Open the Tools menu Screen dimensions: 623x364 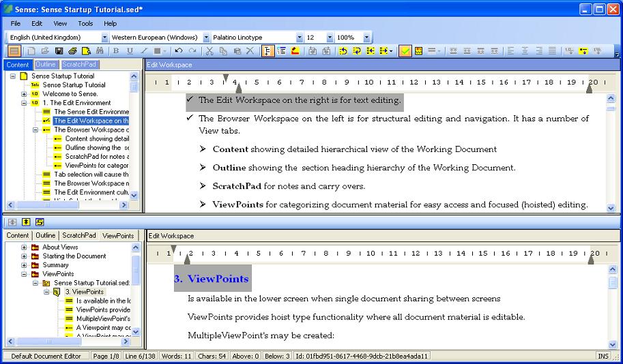click(x=85, y=23)
